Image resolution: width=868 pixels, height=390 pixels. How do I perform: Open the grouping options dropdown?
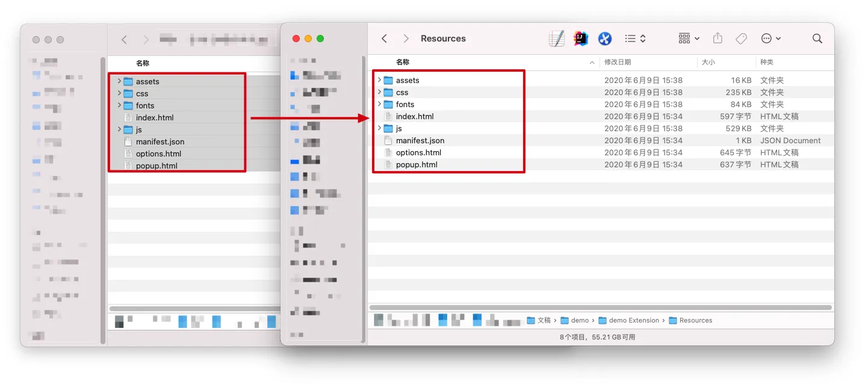point(689,39)
